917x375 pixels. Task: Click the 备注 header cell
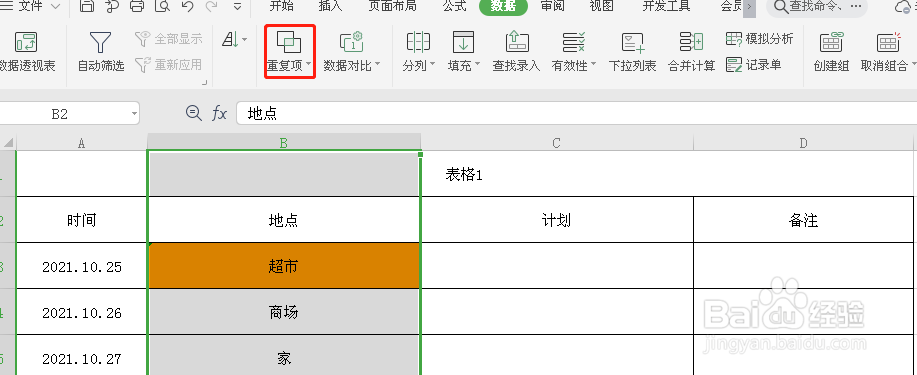point(804,220)
